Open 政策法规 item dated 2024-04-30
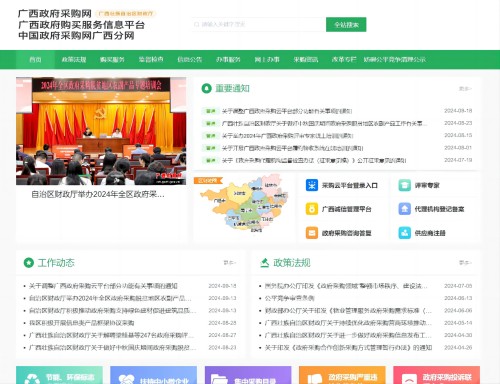 (348, 335)
